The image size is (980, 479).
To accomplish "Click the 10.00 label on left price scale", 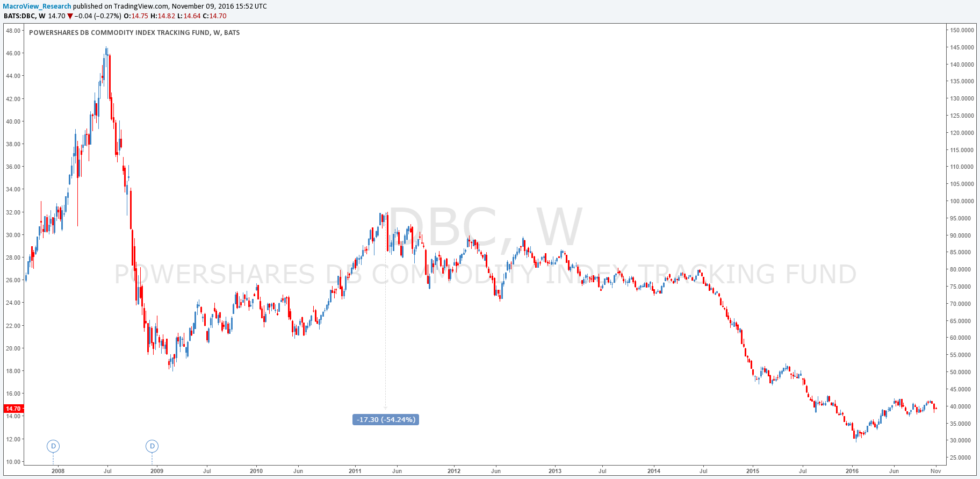I will point(13,462).
